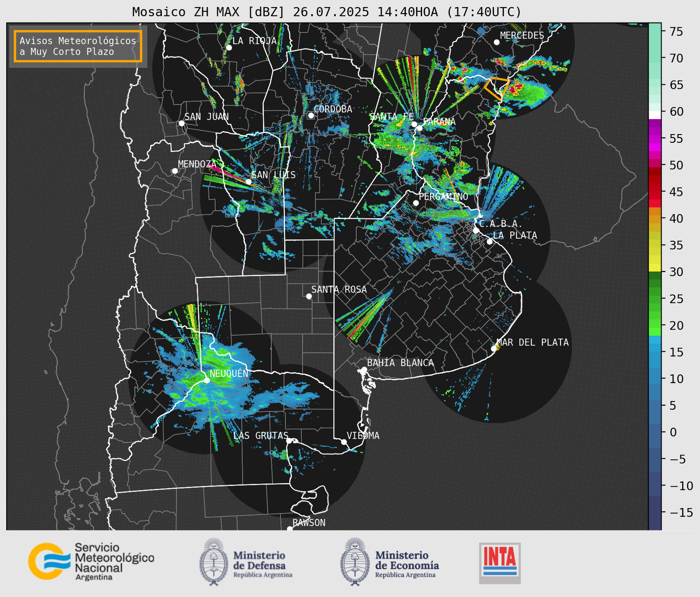Click the orange warning polygon near Mercedes
Image resolution: width=700 pixels, height=597 pixels.
[x=496, y=88]
